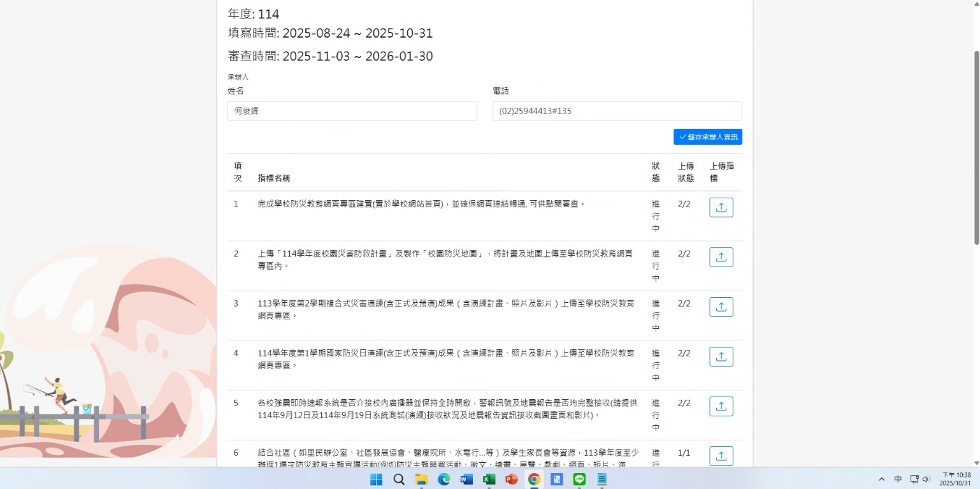Toggle the 中 input method indicator

pyautogui.click(x=898, y=479)
